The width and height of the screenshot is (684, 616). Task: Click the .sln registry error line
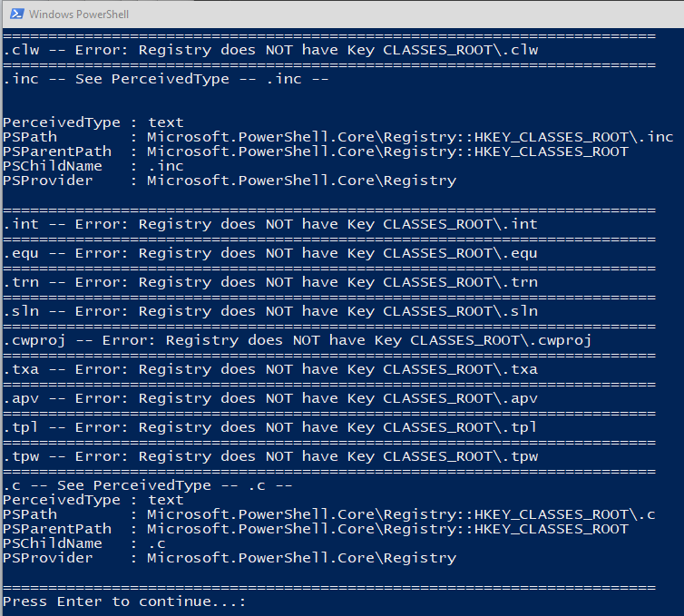[270, 311]
